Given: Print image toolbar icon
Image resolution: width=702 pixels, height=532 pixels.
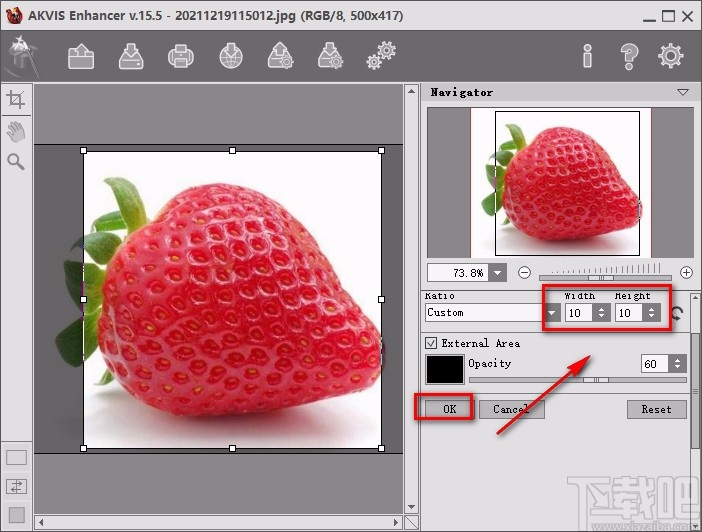Looking at the screenshot, I should click(181, 56).
